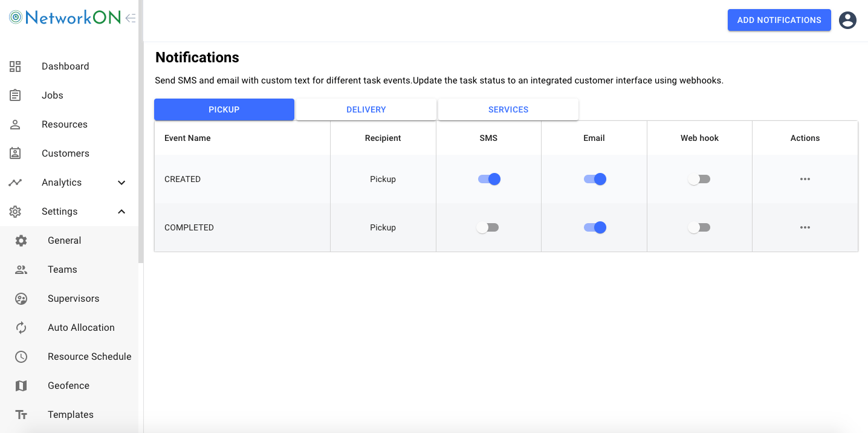
Task: Select the Settings menu item
Action: (60, 212)
